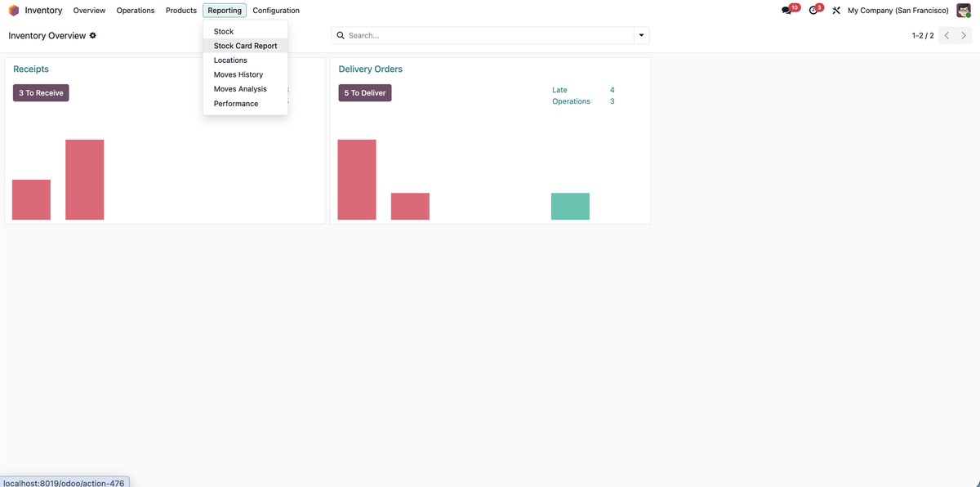The height and width of the screenshot is (487, 980).
Task: Click the search magnifier icon
Action: click(x=341, y=34)
